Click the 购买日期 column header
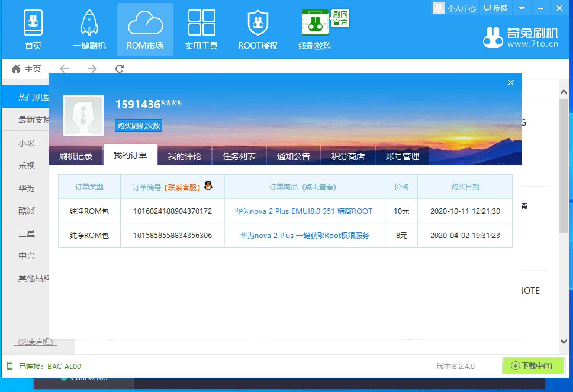 [x=465, y=187]
